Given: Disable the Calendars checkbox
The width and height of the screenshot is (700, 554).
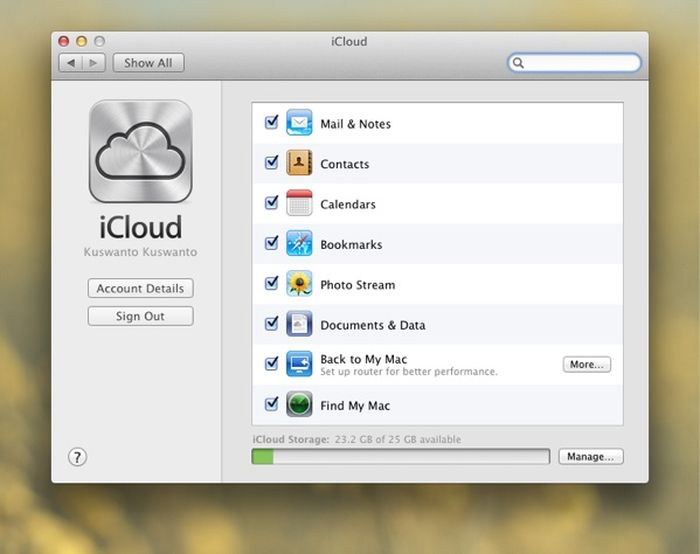Looking at the screenshot, I should (271, 202).
